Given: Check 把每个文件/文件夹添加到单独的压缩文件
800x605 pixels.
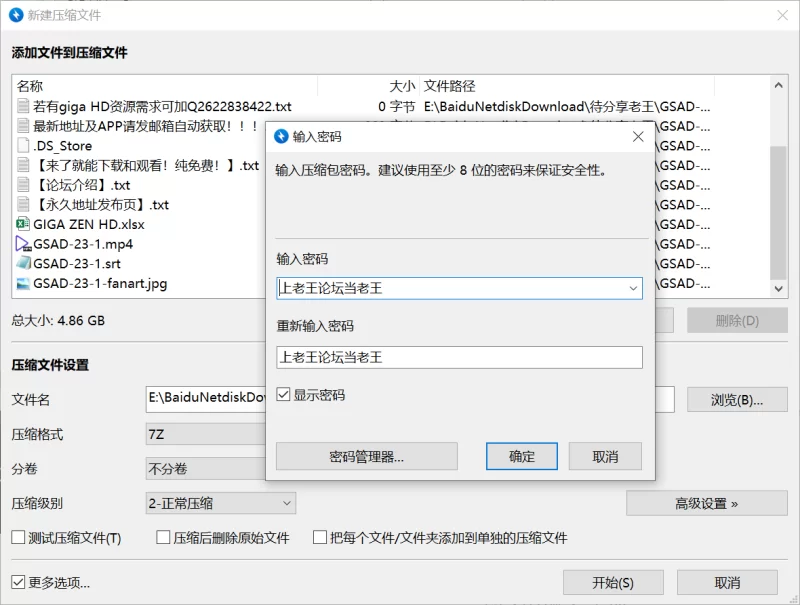Looking at the screenshot, I should click(321, 538).
